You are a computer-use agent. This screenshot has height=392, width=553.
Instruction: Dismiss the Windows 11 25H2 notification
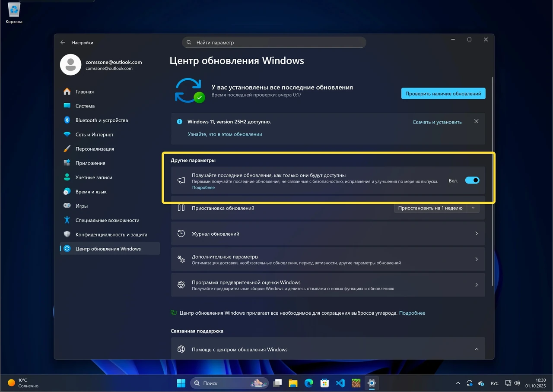(x=476, y=121)
